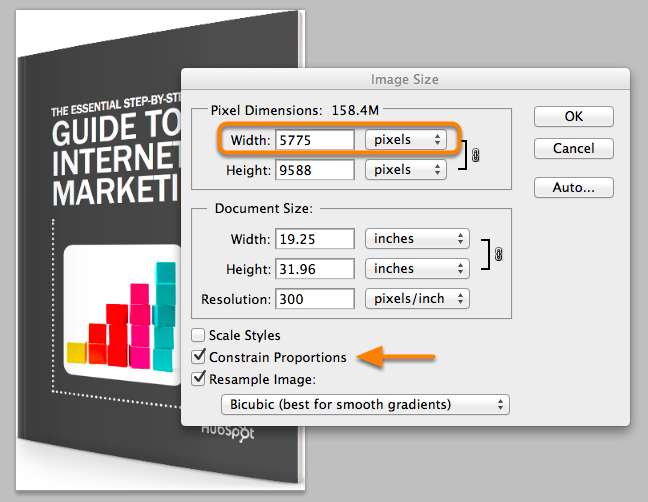Uncheck the Constrain Proportions checkbox
648x502 pixels.
point(198,357)
